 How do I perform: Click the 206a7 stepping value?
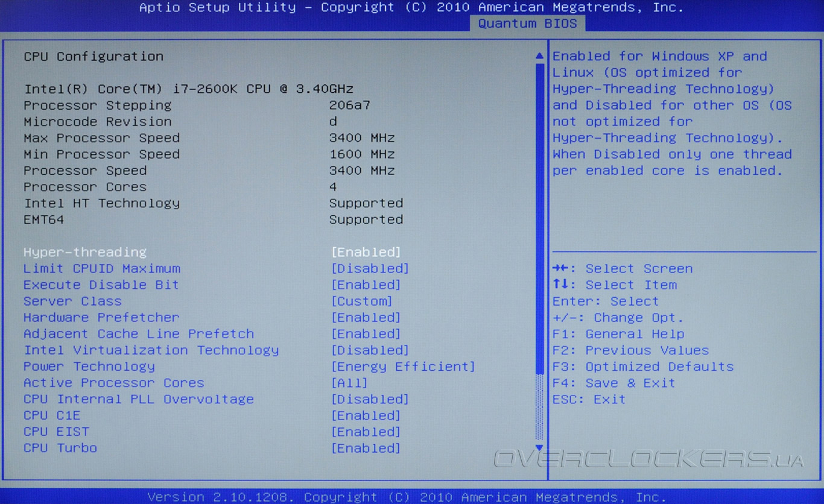350,105
